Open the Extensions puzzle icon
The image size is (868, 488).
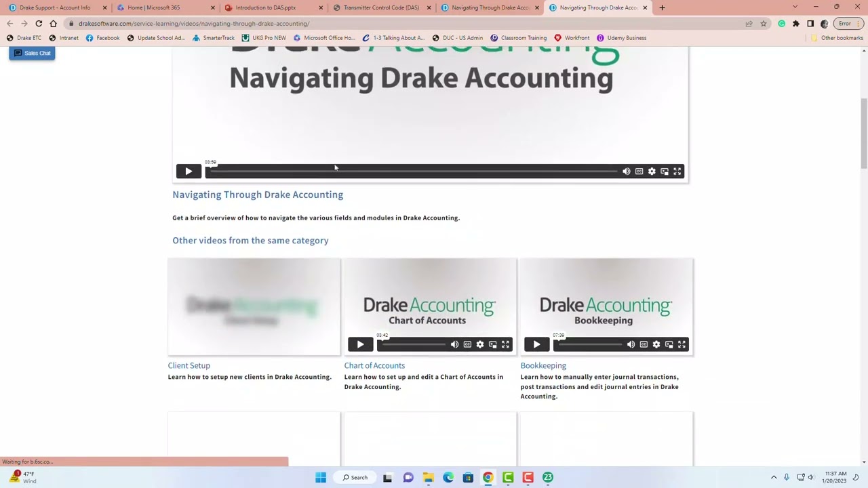796,24
